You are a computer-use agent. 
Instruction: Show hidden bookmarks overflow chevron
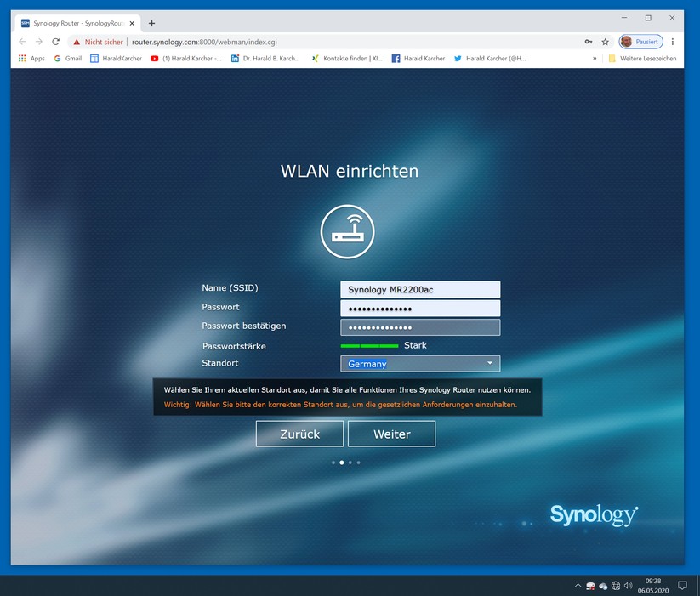[595, 59]
